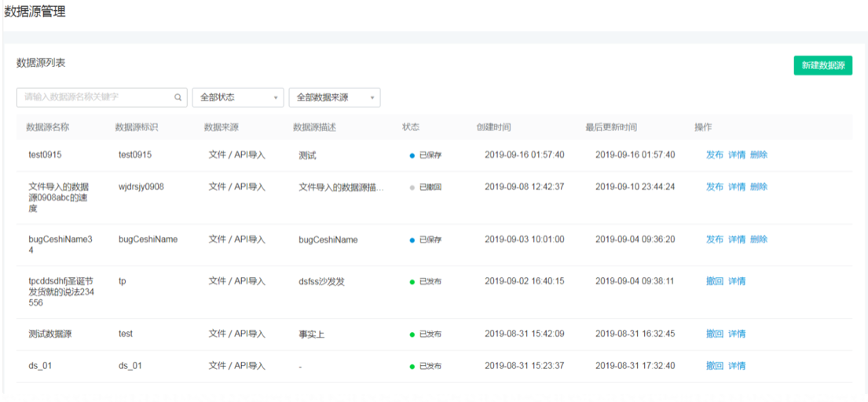This screenshot has width=868, height=402.
Task: Click 撤回 for the tp row
Action: coord(714,281)
